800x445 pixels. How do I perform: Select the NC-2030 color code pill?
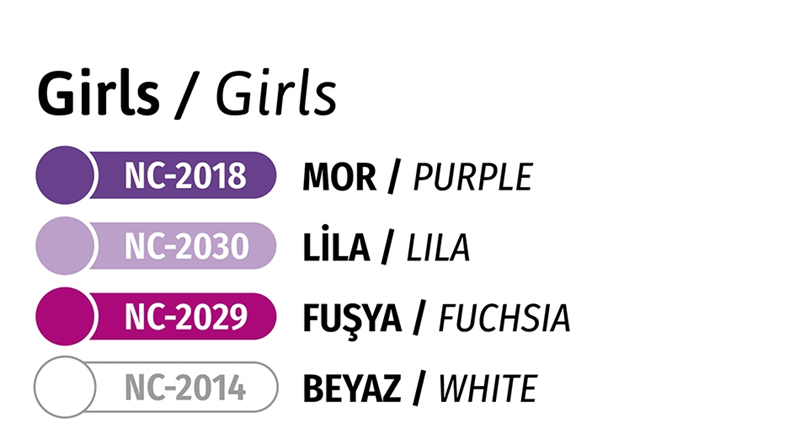point(185,246)
